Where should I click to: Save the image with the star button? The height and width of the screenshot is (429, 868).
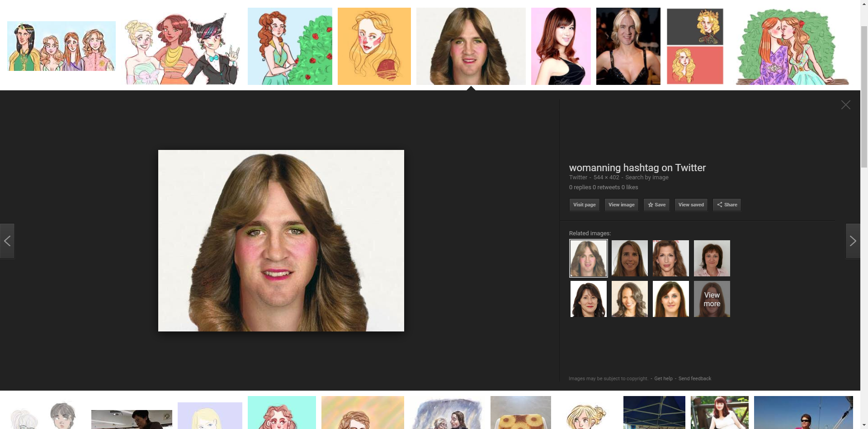point(656,205)
